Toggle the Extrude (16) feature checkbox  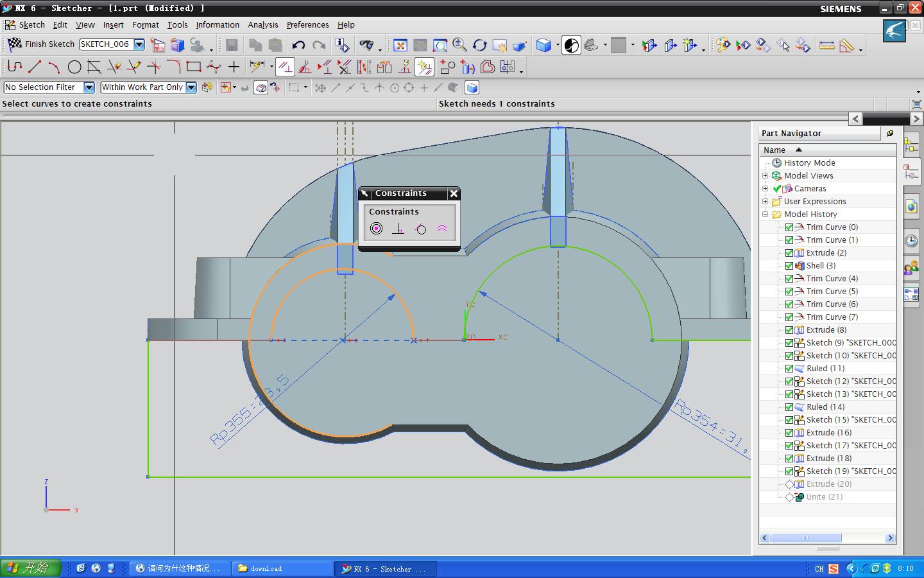789,433
